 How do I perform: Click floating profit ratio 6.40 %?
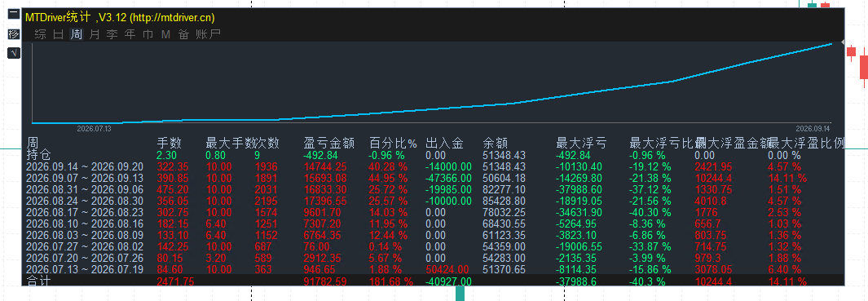coord(784,269)
